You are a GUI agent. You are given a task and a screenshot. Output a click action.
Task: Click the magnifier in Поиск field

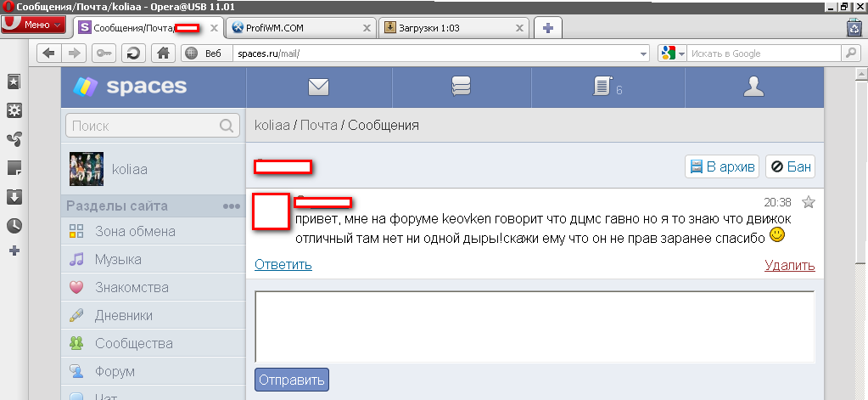pos(226,126)
